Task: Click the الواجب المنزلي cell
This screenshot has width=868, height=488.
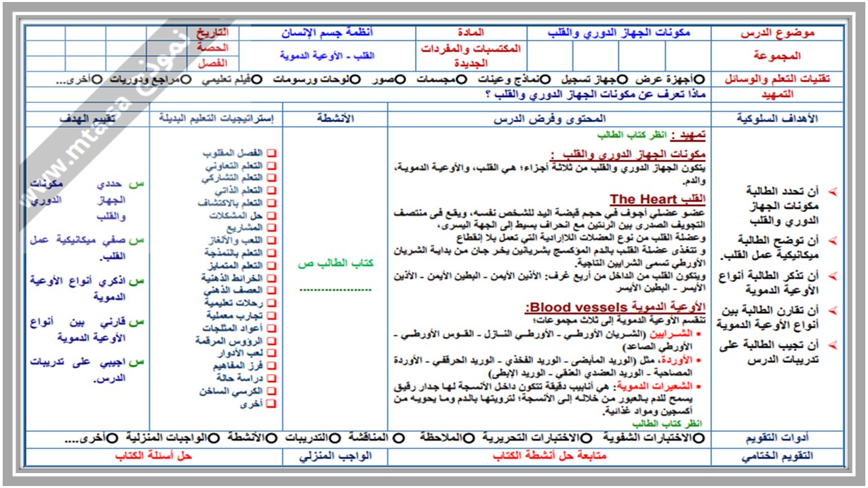Action: 336,456
